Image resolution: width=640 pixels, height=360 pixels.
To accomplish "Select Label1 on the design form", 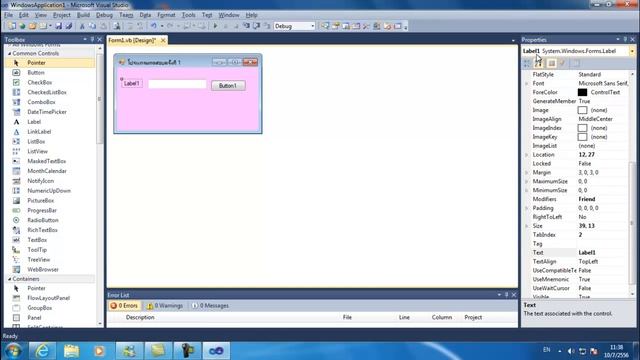I will point(132,83).
